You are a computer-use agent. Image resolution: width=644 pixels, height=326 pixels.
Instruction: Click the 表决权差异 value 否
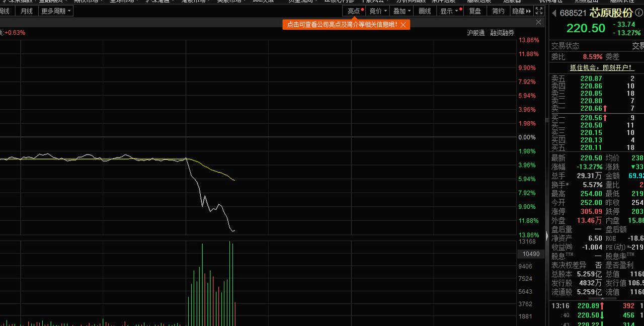click(x=598, y=265)
